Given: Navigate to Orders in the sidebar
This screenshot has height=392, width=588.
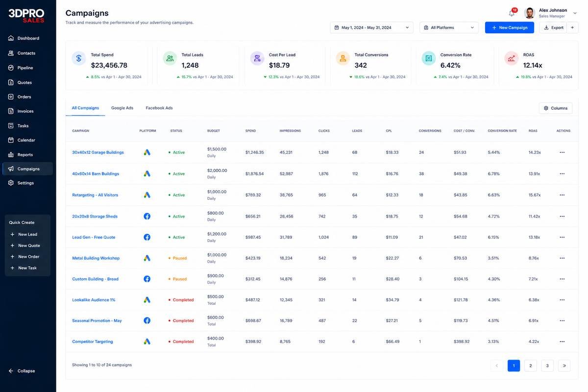Looking at the screenshot, I should tap(28, 97).
